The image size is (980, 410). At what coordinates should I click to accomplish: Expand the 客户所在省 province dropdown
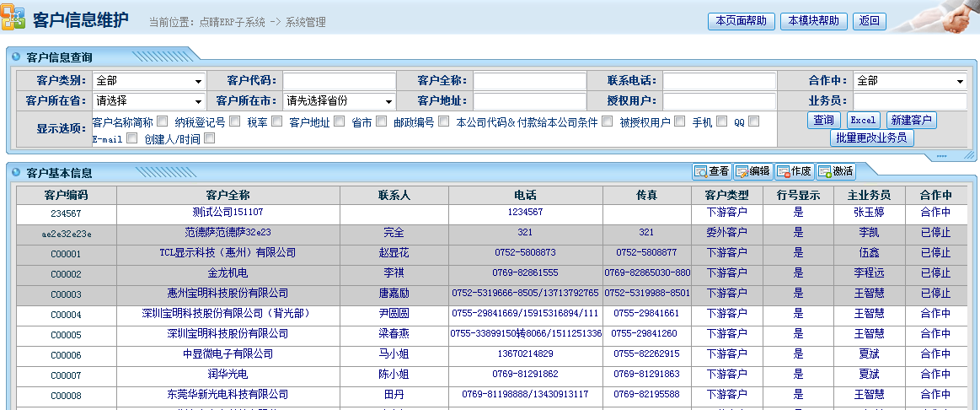click(148, 100)
